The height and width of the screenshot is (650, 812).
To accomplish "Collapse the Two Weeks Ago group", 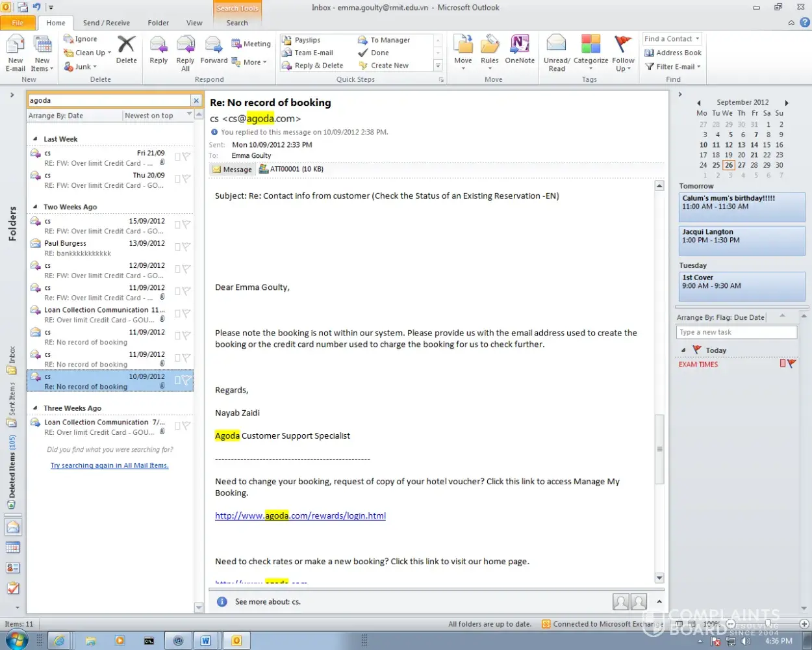I will 36,207.
